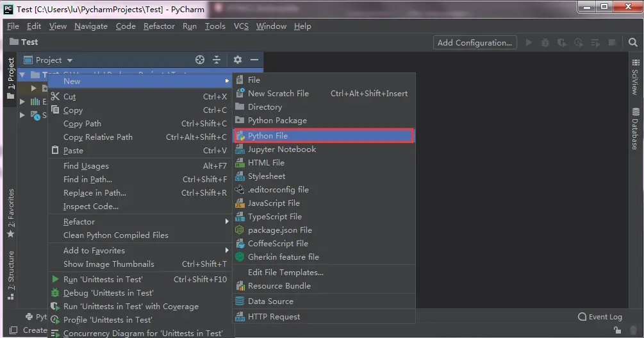The image size is (644, 338).
Task: Open the Navigate menu
Action: point(91,26)
